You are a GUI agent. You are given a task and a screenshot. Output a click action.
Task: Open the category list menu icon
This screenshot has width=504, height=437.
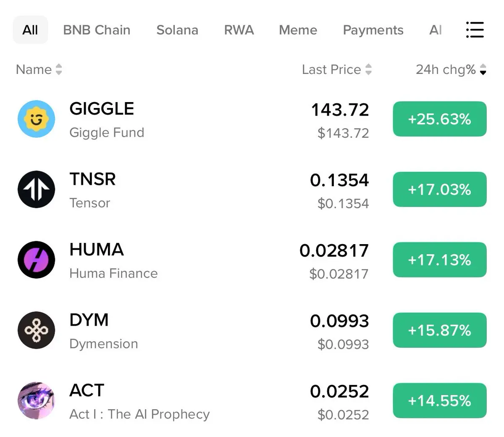475,30
